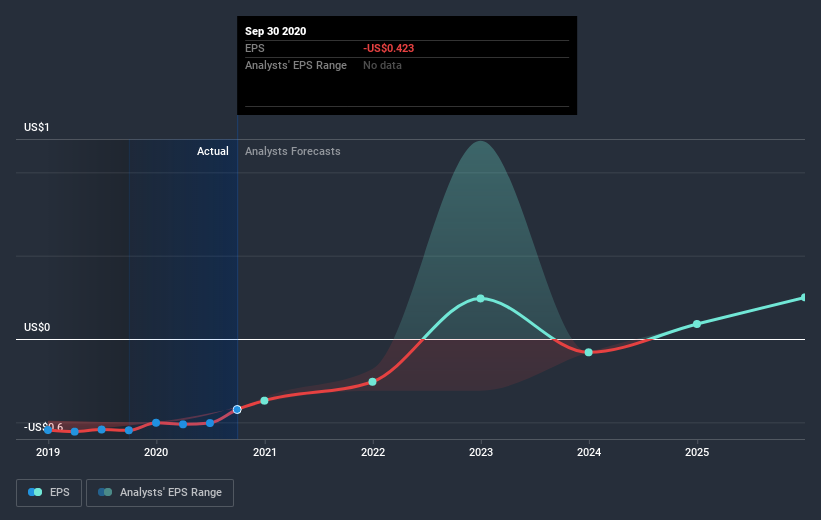
Task: Click the US$0 y-axis label
Action: click(37, 327)
